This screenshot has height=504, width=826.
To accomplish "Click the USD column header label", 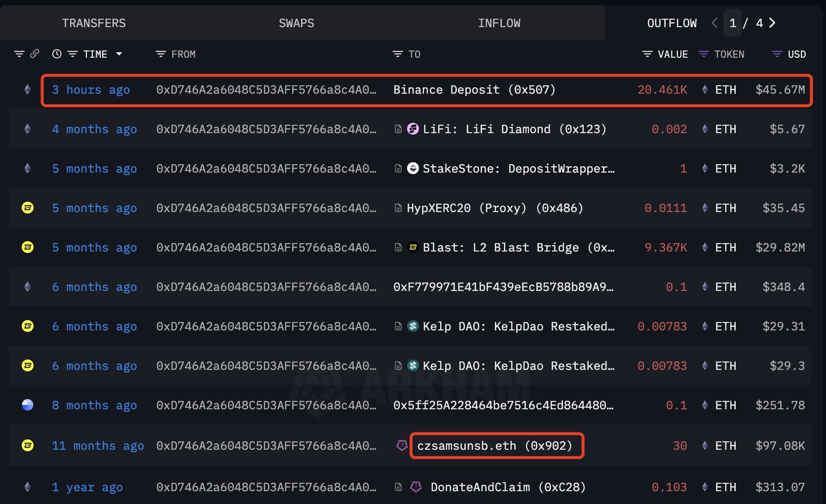I will pyautogui.click(x=796, y=54).
